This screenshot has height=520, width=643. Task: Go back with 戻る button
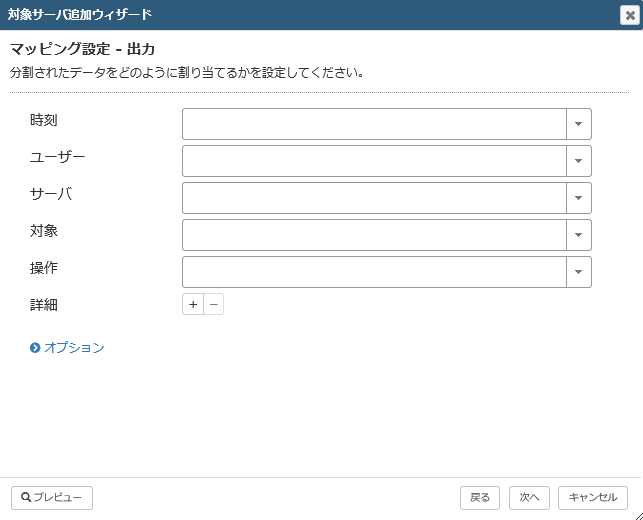(480, 498)
